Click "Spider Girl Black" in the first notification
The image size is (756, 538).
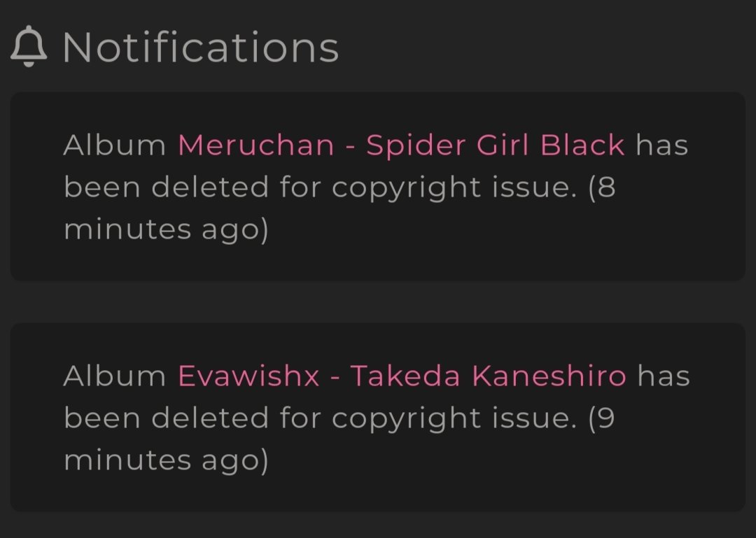coord(495,145)
